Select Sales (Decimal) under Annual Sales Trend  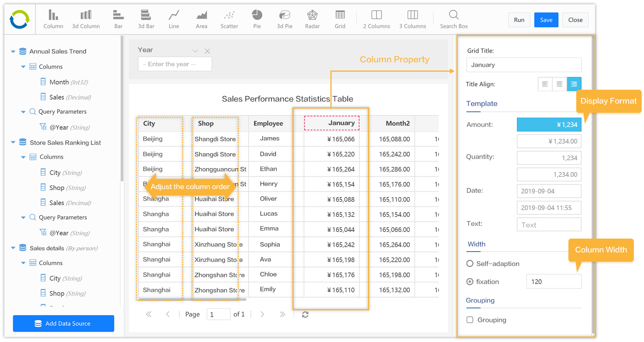pos(65,97)
